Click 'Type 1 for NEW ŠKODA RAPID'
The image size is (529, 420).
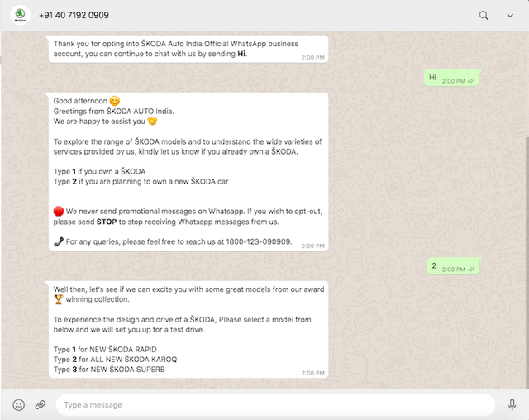[105, 349]
